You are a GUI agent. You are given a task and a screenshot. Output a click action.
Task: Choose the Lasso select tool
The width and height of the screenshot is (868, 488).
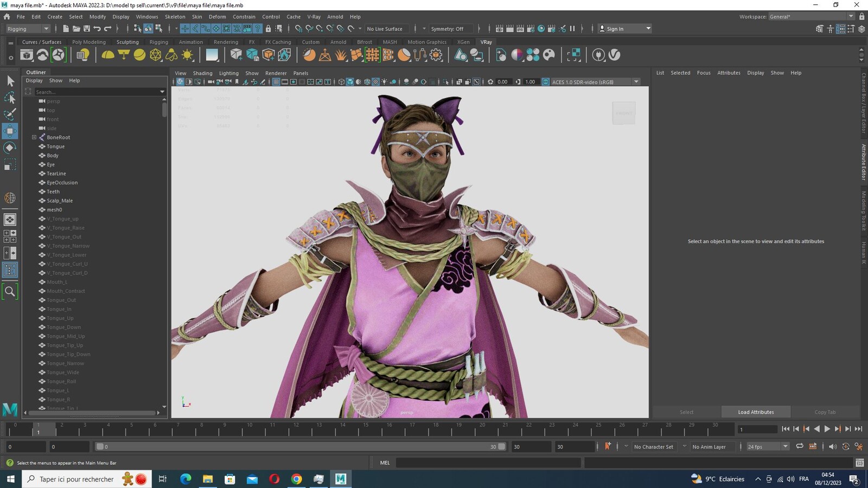[10, 98]
